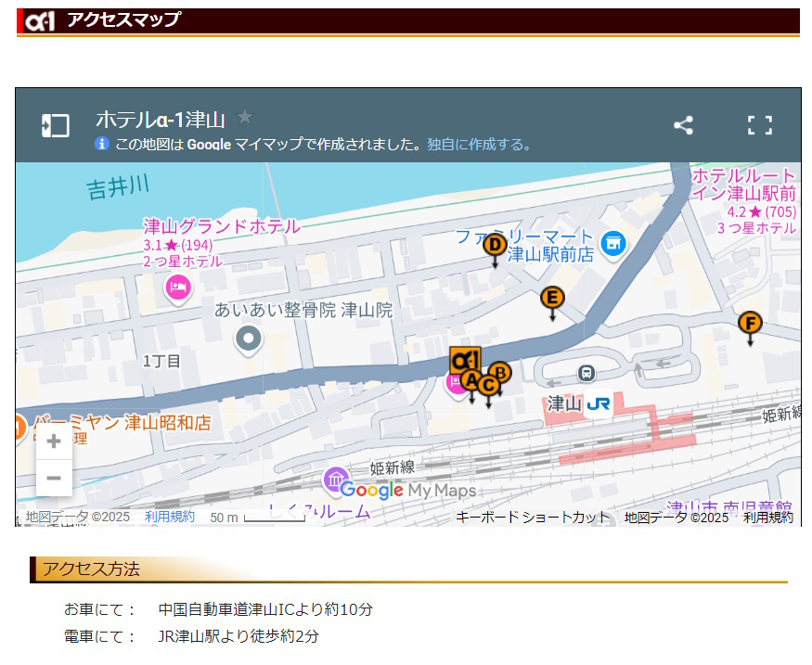This screenshot has height=665, width=812.
Task: Click the Google My Maps logo
Action: point(408,490)
